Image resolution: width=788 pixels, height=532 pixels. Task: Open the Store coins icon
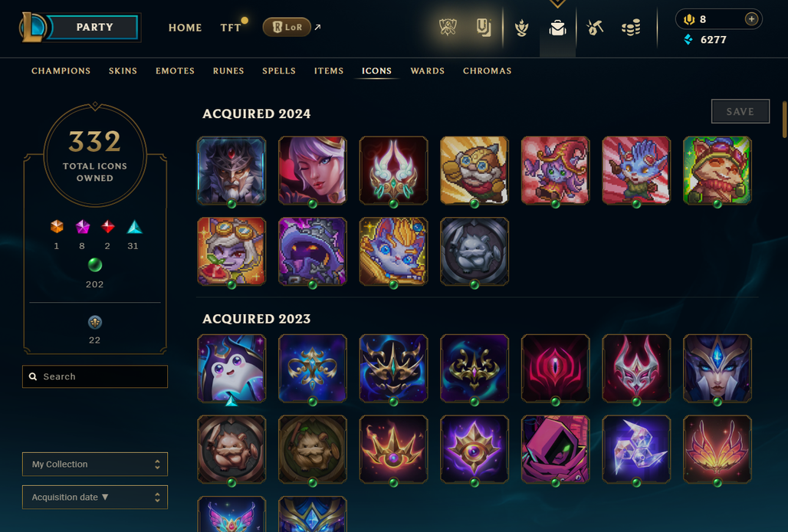click(631, 28)
